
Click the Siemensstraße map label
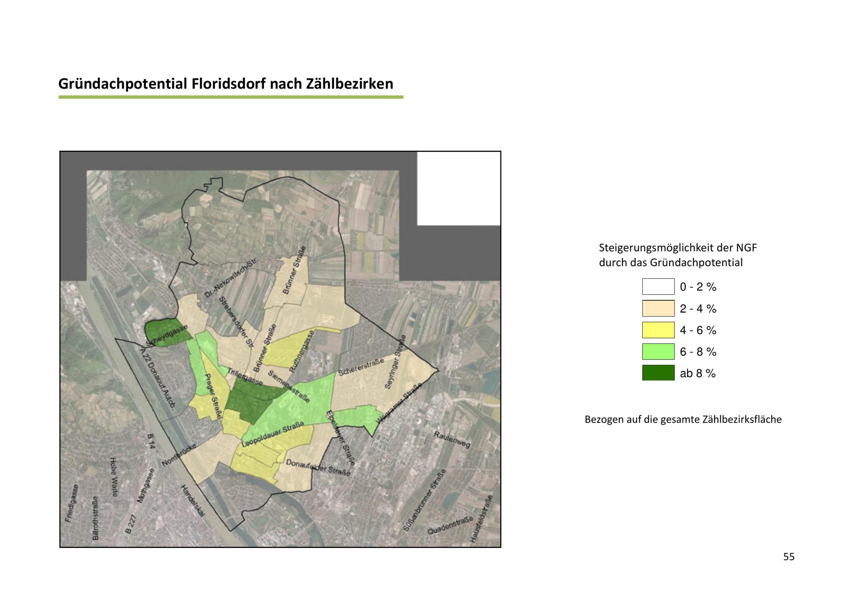tap(289, 386)
